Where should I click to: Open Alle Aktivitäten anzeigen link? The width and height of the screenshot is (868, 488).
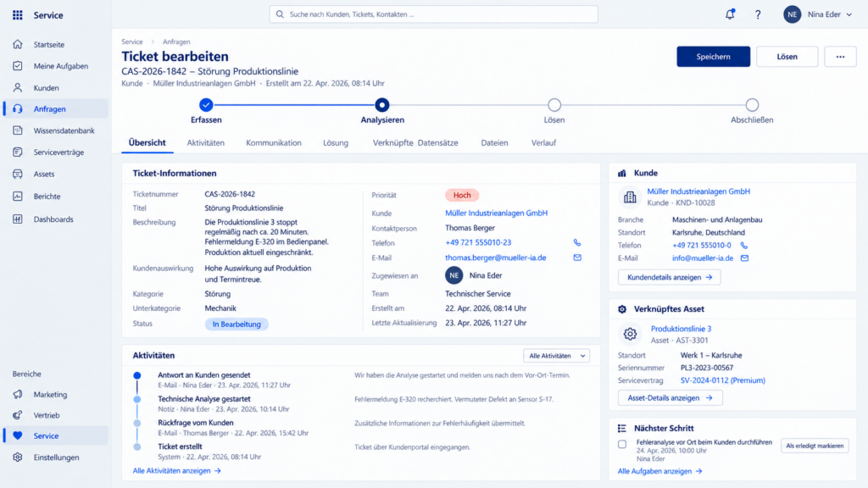176,471
